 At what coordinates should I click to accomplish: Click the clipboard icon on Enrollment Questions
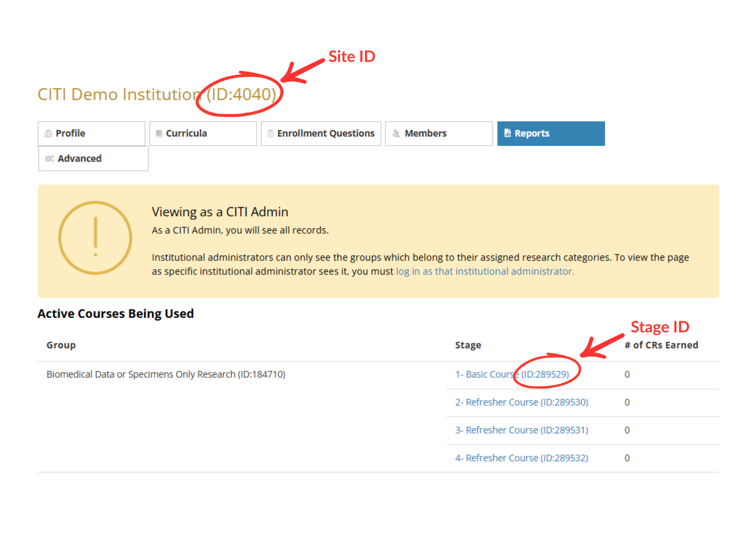point(270,133)
